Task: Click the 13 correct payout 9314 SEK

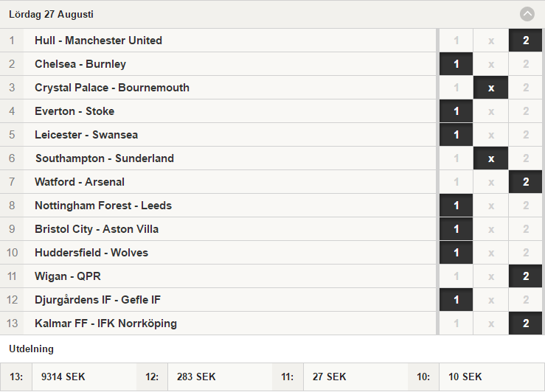Action: (x=63, y=377)
